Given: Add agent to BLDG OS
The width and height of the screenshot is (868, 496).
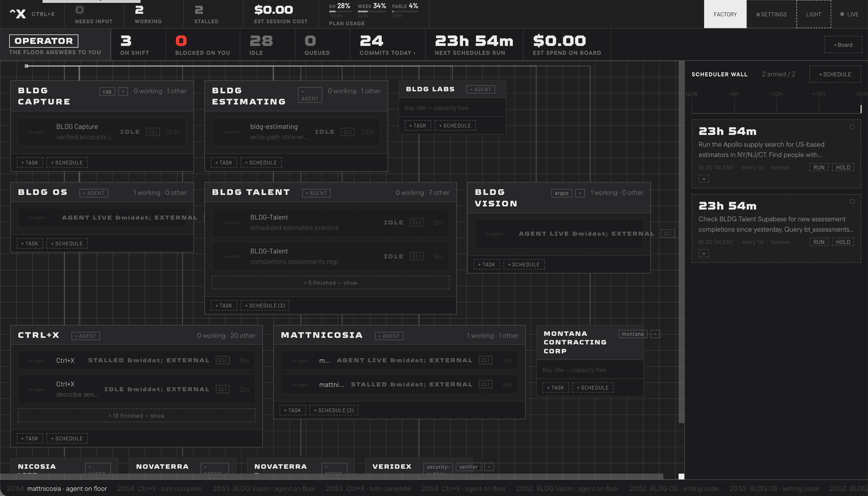Looking at the screenshot, I should (94, 193).
